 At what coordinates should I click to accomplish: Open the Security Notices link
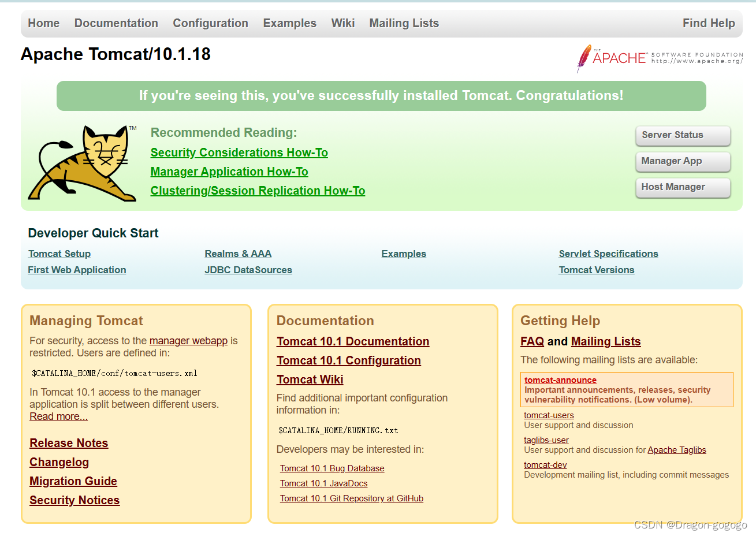(75, 500)
